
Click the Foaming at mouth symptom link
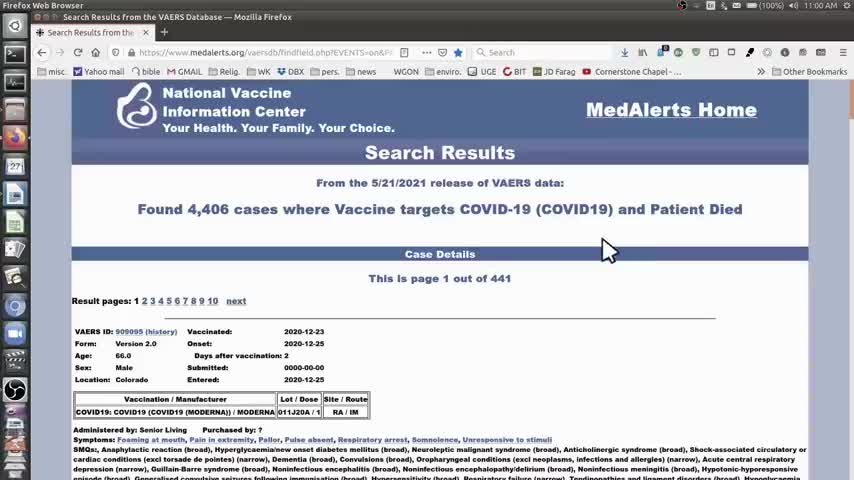pyautogui.click(x=151, y=440)
